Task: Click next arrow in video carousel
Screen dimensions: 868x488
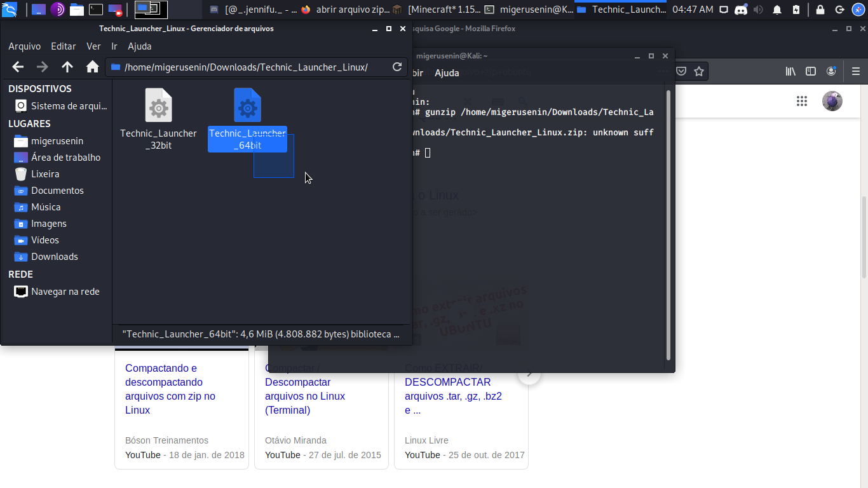Action: 529,374
